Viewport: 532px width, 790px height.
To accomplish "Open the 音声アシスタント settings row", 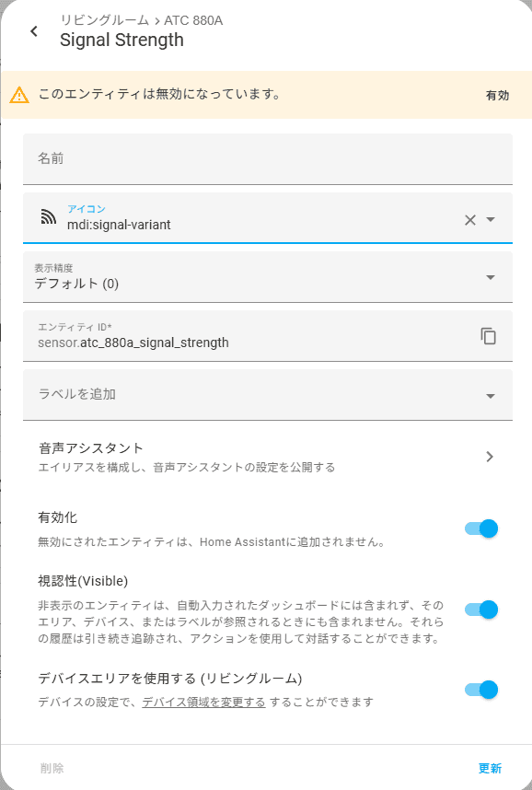I will (268, 457).
